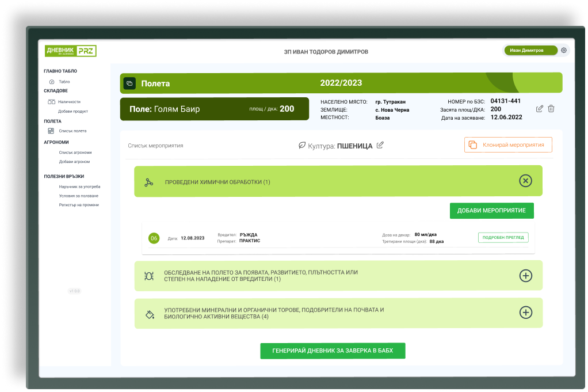The width and height of the screenshot is (588, 392).
Task: Click the 2022/2023 season label
Action: pyautogui.click(x=341, y=83)
